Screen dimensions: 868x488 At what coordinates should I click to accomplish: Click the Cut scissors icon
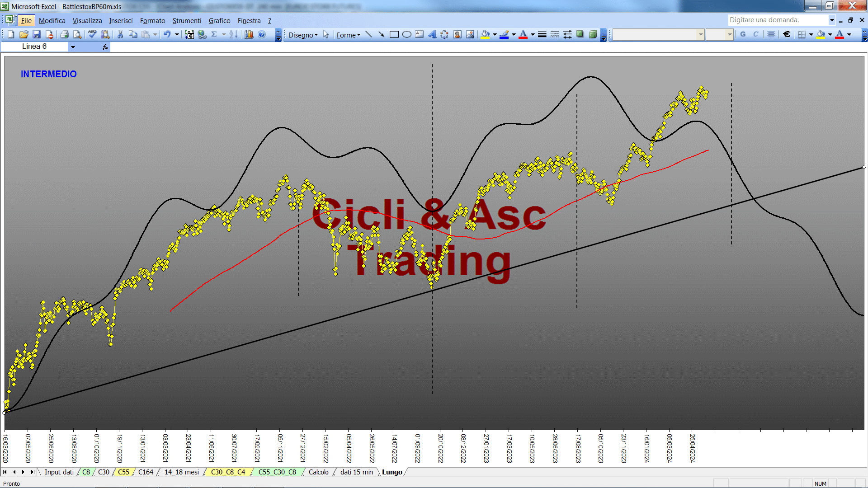(x=120, y=34)
